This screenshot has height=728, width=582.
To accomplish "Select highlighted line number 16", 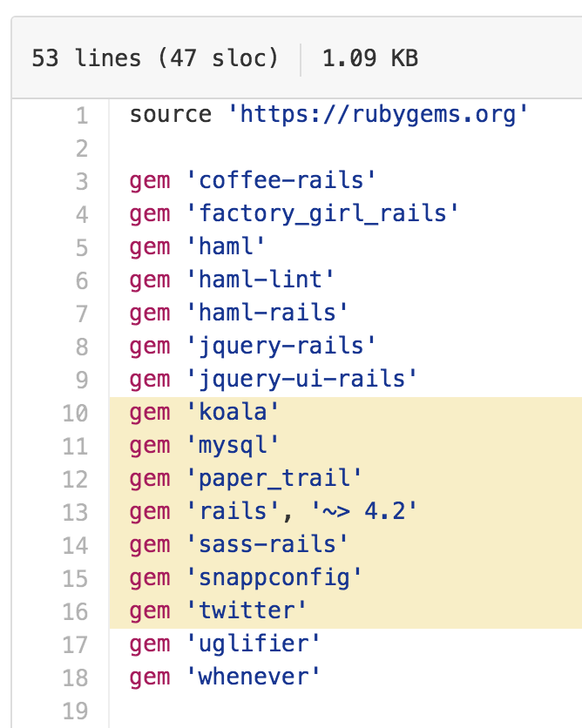I will point(75,611).
